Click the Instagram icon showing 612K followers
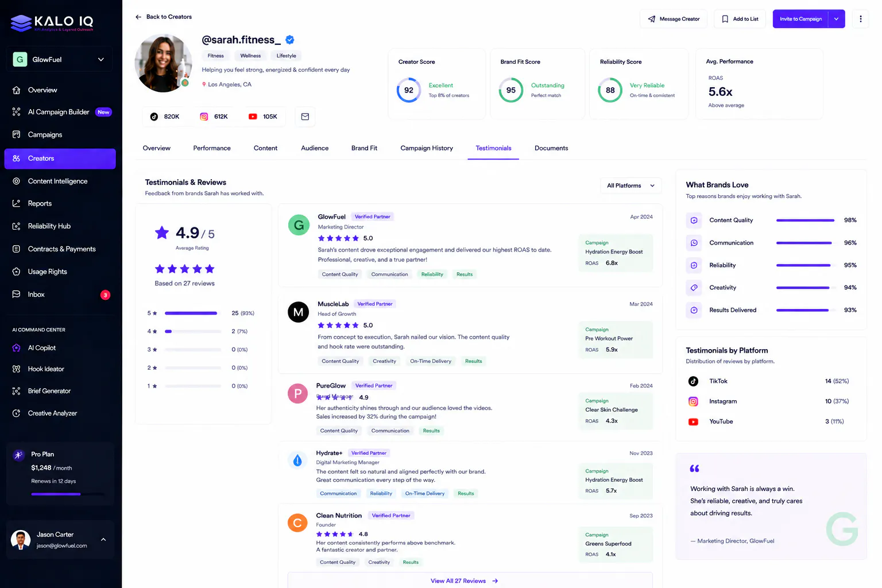 click(x=204, y=117)
